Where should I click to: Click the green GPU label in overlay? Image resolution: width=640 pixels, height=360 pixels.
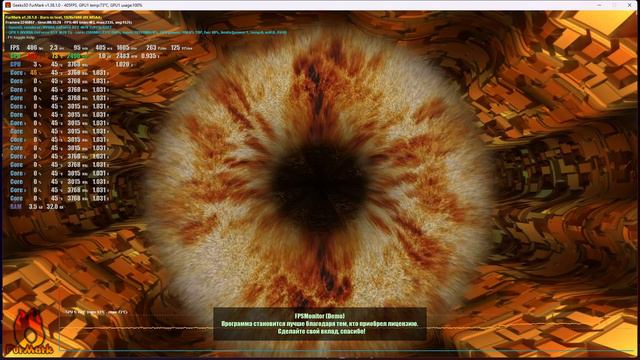[15, 56]
